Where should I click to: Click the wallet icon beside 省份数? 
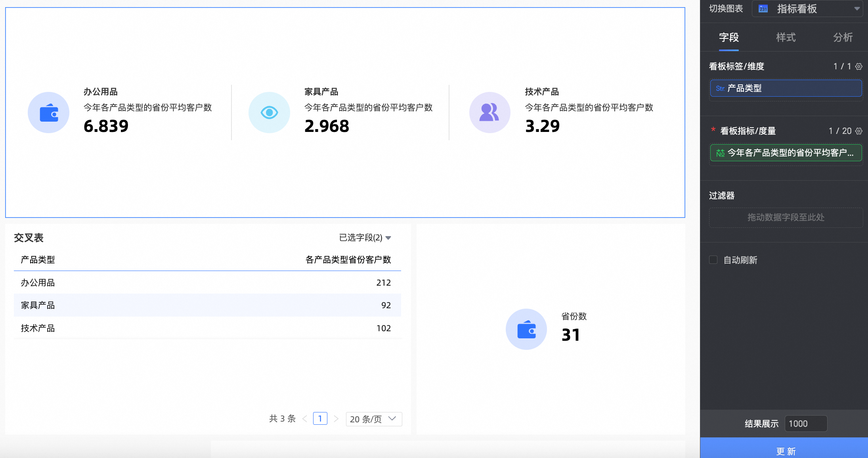tap(526, 329)
